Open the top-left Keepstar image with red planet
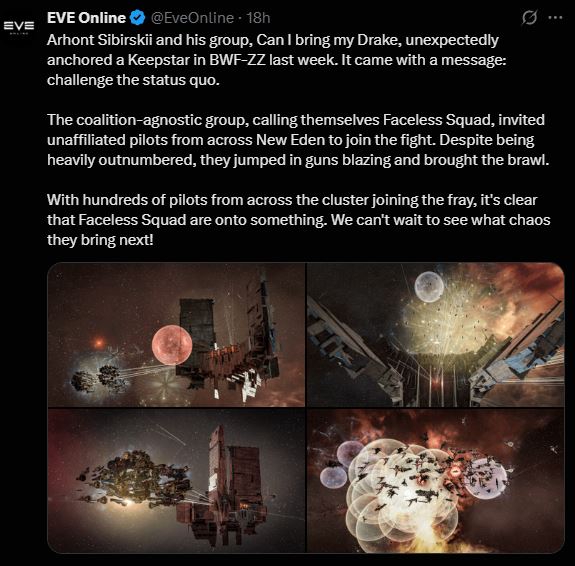575x566 pixels. (x=176, y=335)
